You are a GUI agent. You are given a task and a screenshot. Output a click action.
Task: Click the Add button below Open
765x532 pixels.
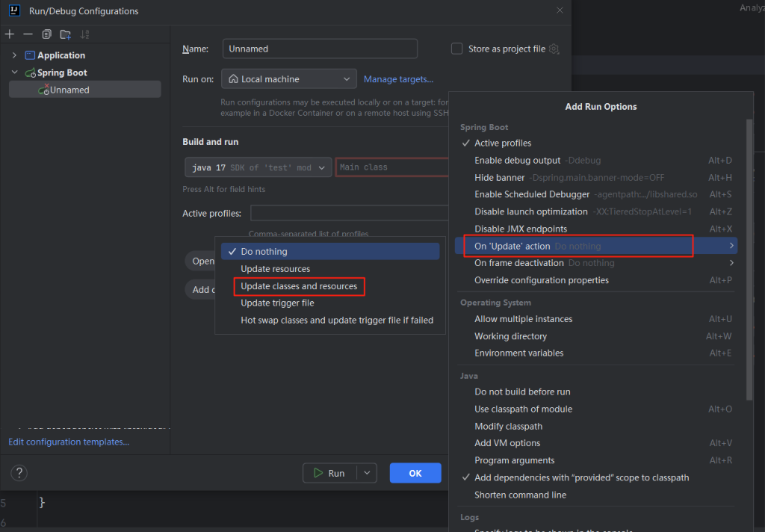click(200, 289)
